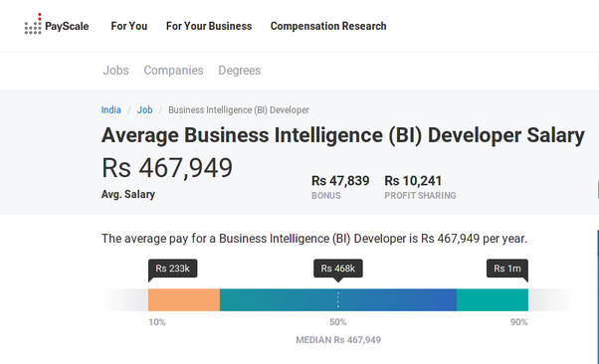This screenshot has width=599, height=364.
Task: Click the Rs 468k median tooltip marker
Action: 338,269
